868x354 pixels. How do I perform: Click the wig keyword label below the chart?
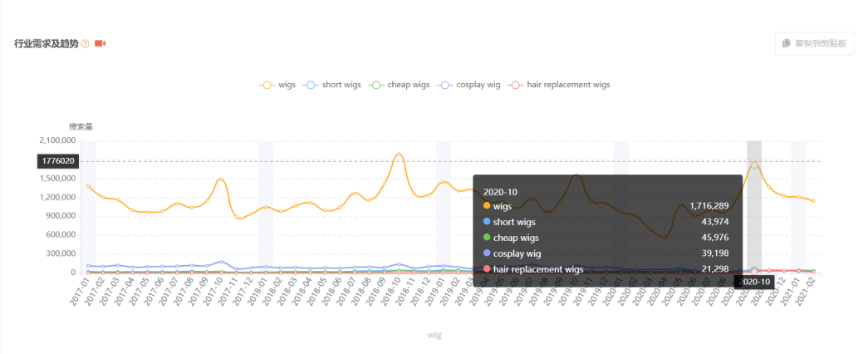coord(434,335)
